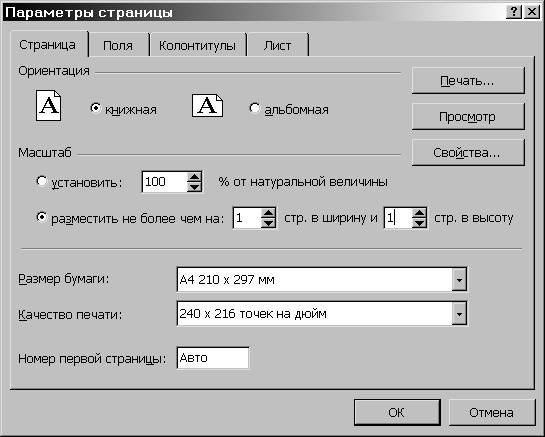This screenshot has width=545, height=437.
Task: Click the question mark help icon
Action: tap(514, 12)
